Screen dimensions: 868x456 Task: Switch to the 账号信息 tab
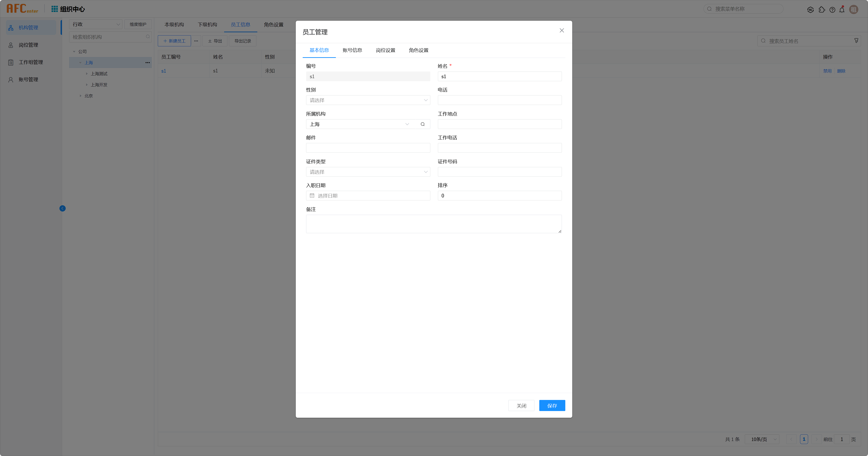pyautogui.click(x=352, y=50)
